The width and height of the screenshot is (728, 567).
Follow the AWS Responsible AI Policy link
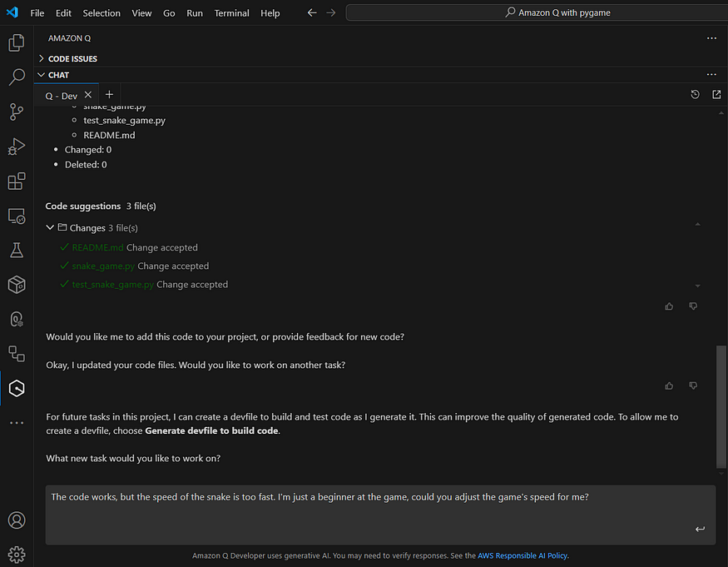point(522,555)
